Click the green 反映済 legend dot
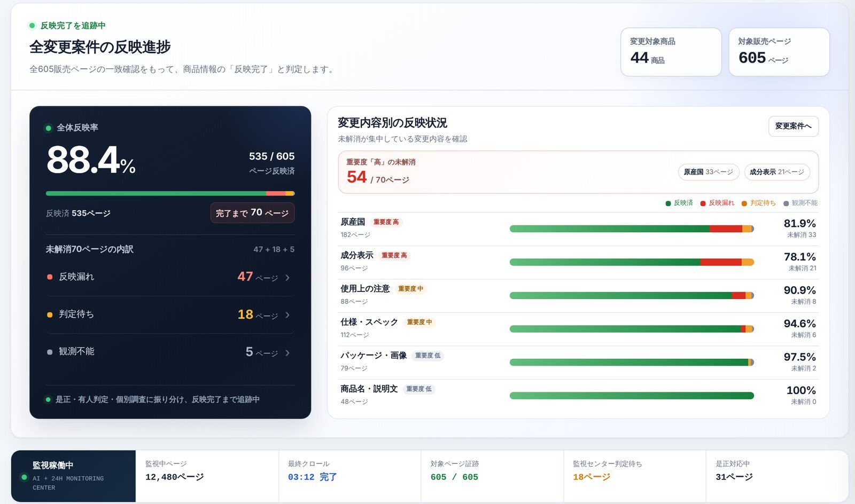The image size is (855, 504). click(668, 203)
